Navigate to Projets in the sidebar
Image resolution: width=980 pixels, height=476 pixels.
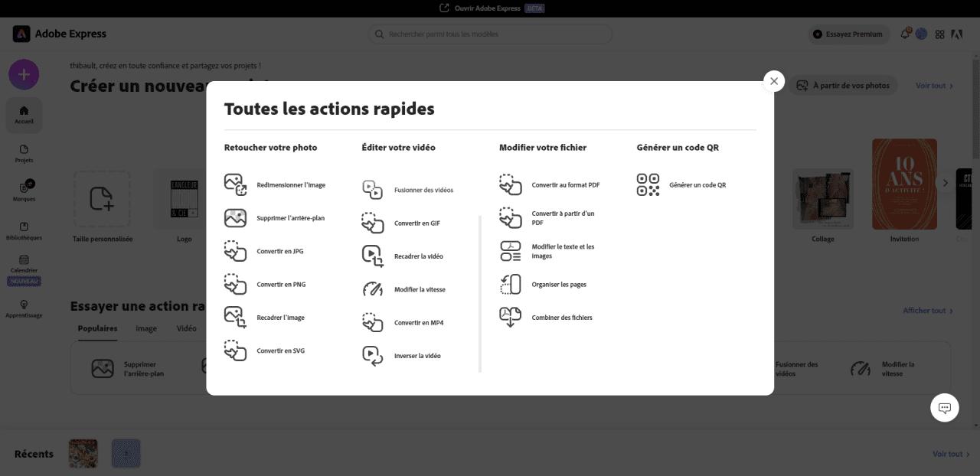click(x=24, y=155)
